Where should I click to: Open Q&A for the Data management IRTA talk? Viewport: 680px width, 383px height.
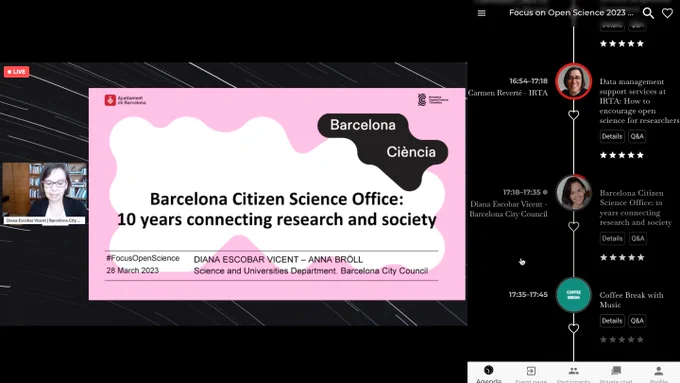pyautogui.click(x=637, y=136)
